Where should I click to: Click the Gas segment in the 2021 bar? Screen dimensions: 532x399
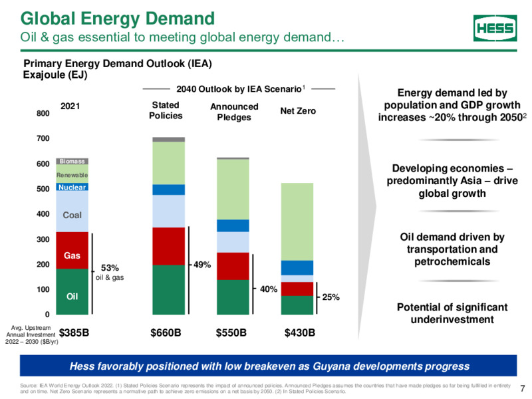(72, 251)
